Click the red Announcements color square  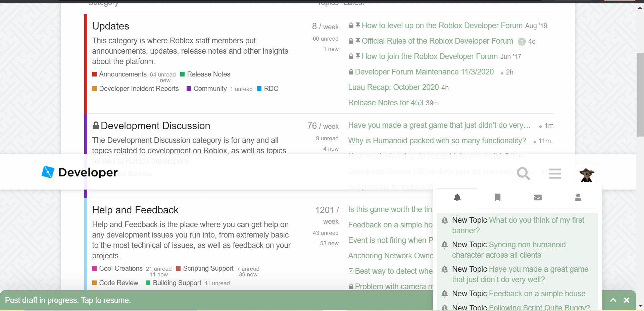(x=95, y=74)
